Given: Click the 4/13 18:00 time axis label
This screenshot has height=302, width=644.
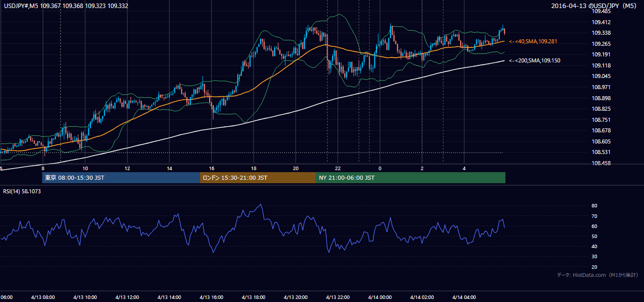Looking at the screenshot, I should pos(253,297).
